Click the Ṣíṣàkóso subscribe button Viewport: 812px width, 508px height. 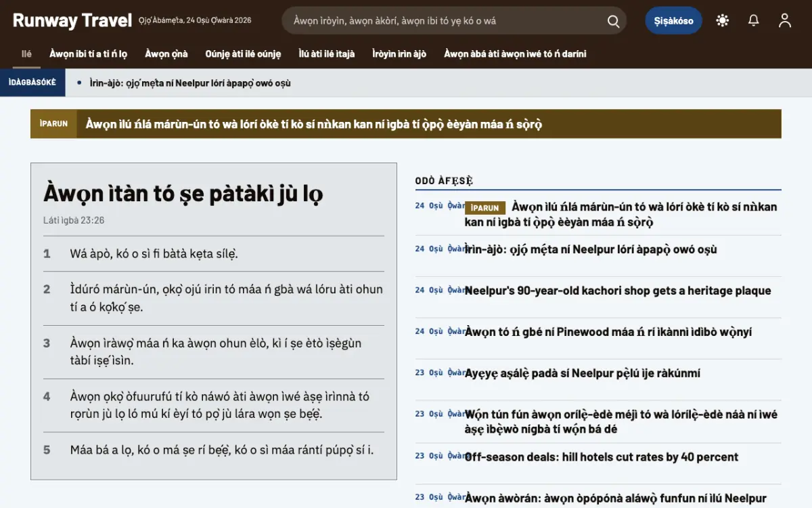(673, 20)
